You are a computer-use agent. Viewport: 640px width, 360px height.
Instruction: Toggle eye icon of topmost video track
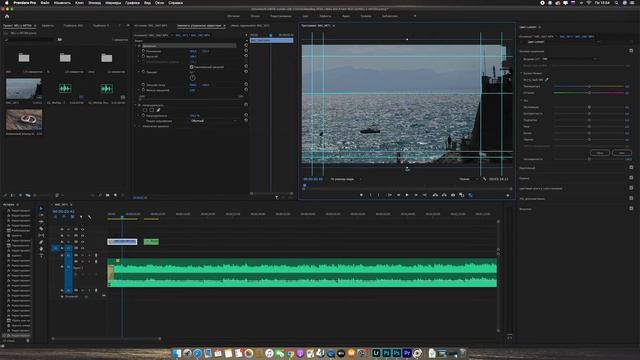82,229
